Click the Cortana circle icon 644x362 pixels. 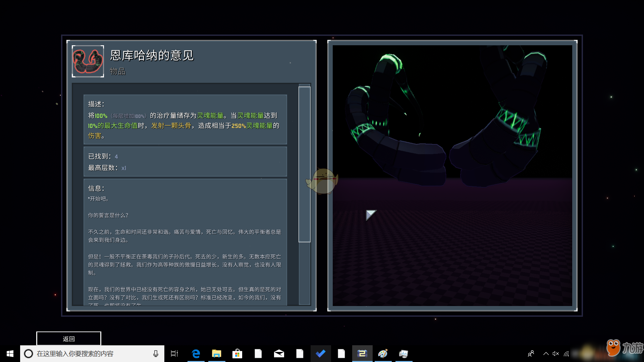point(29,354)
